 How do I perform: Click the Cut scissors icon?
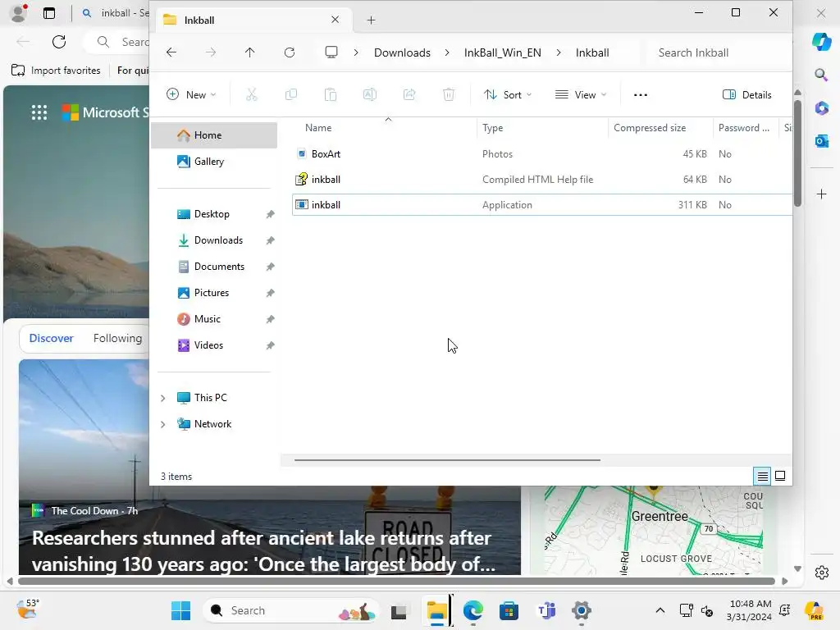tap(251, 95)
